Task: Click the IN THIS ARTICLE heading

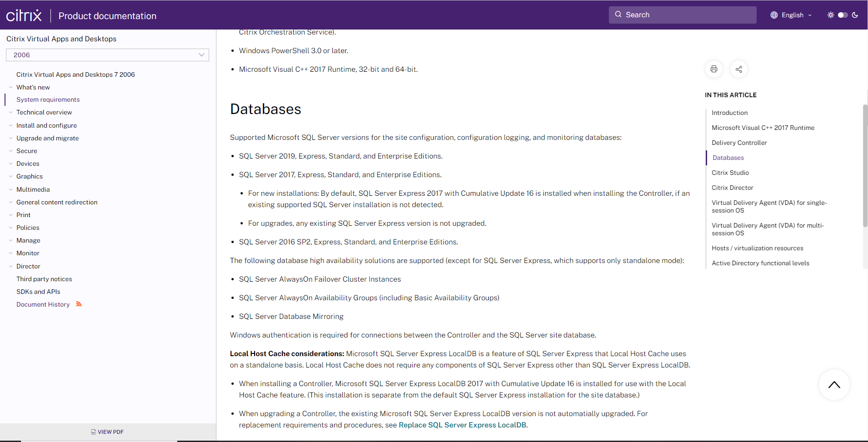Action: [x=731, y=95]
